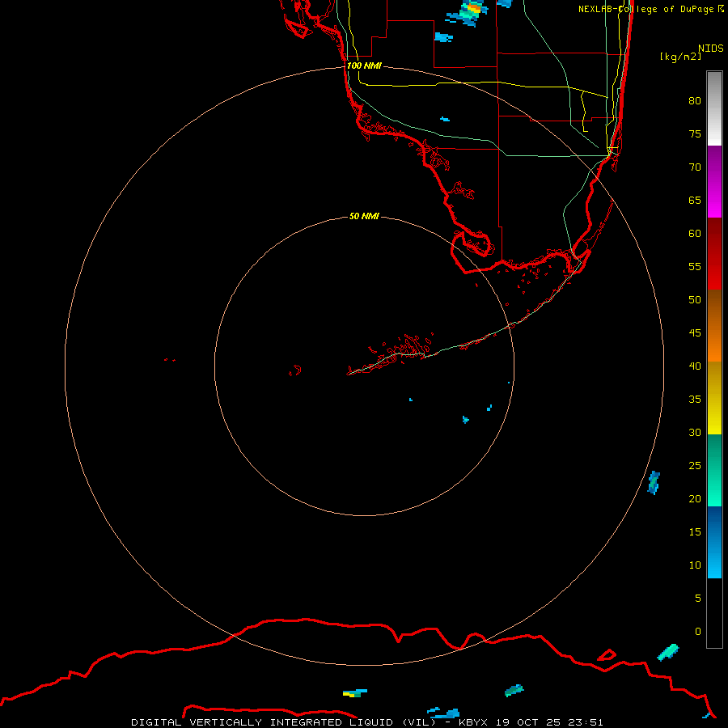Pick the gray-white segment of the VIL color bar
The width and height of the screenshot is (728, 728).
pos(714,108)
